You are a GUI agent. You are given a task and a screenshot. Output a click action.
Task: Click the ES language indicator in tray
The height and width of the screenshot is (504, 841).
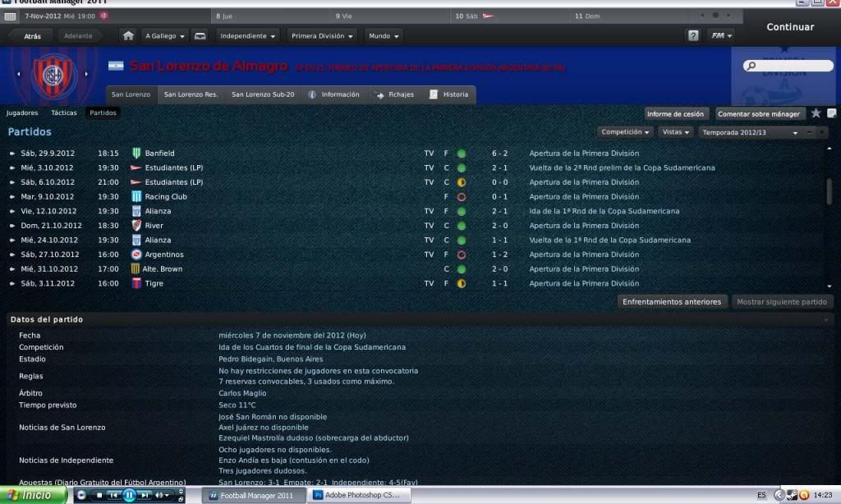click(761, 495)
